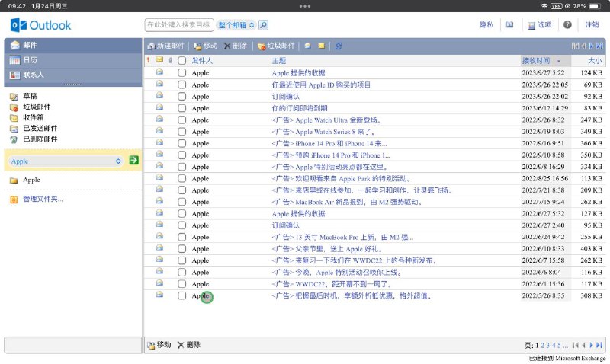
Task: Open the 草稿 drafts folder
Action: (30, 96)
